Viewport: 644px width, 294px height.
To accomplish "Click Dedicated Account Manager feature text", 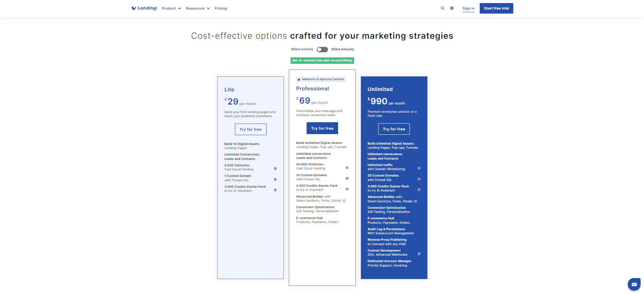I will 389,263.
